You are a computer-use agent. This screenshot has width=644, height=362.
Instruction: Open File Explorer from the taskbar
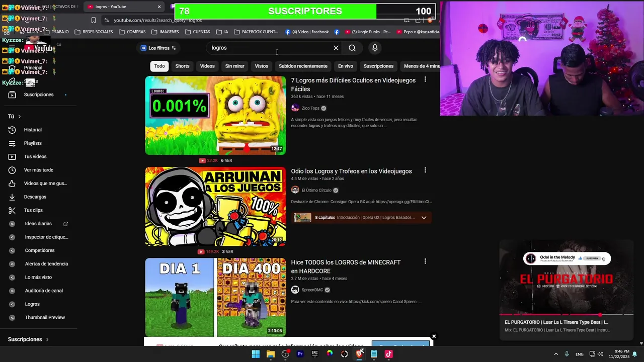(271, 354)
